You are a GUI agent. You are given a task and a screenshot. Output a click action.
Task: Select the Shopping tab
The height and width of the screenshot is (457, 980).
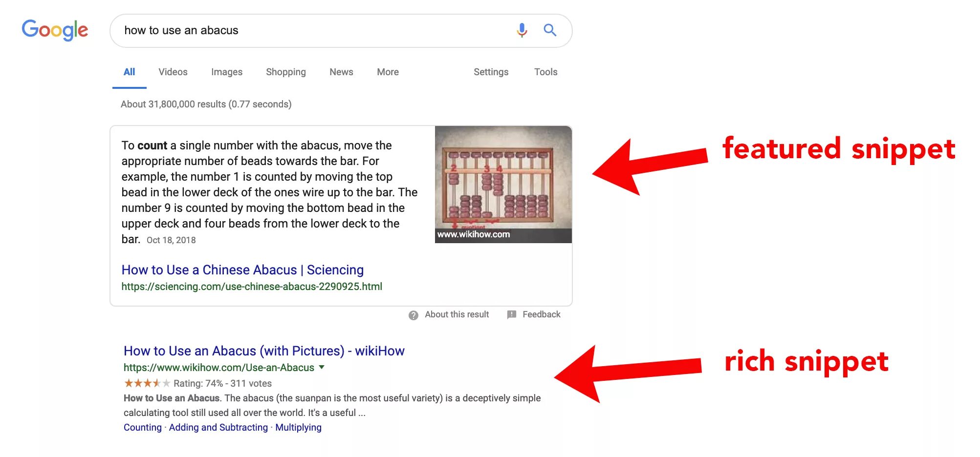(x=286, y=72)
